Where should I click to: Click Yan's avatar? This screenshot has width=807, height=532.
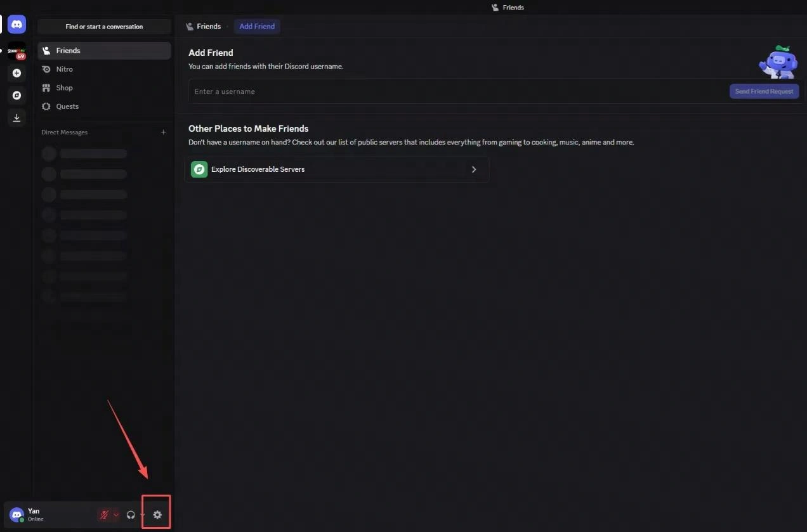pyautogui.click(x=17, y=514)
